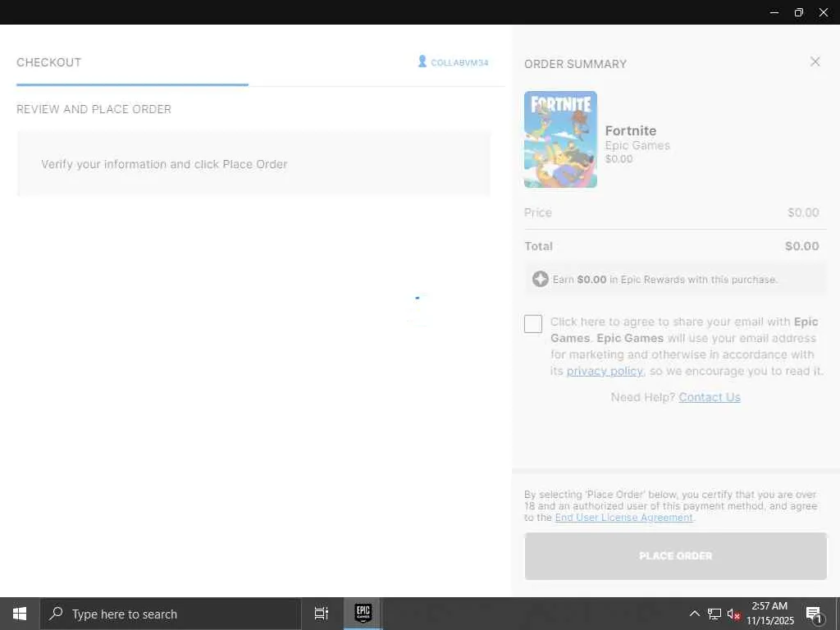This screenshot has width=840, height=630.
Task: Open the COLLABVM34 account name
Action: (x=459, y=62)
